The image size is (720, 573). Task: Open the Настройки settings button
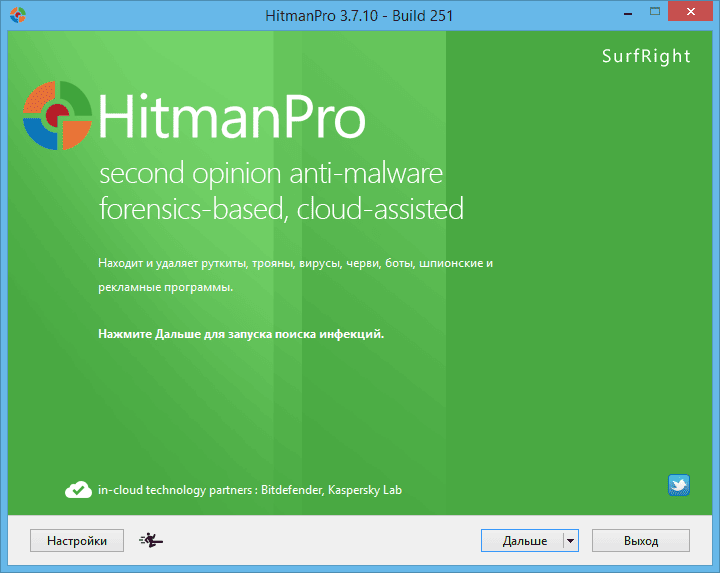(77, 540)
